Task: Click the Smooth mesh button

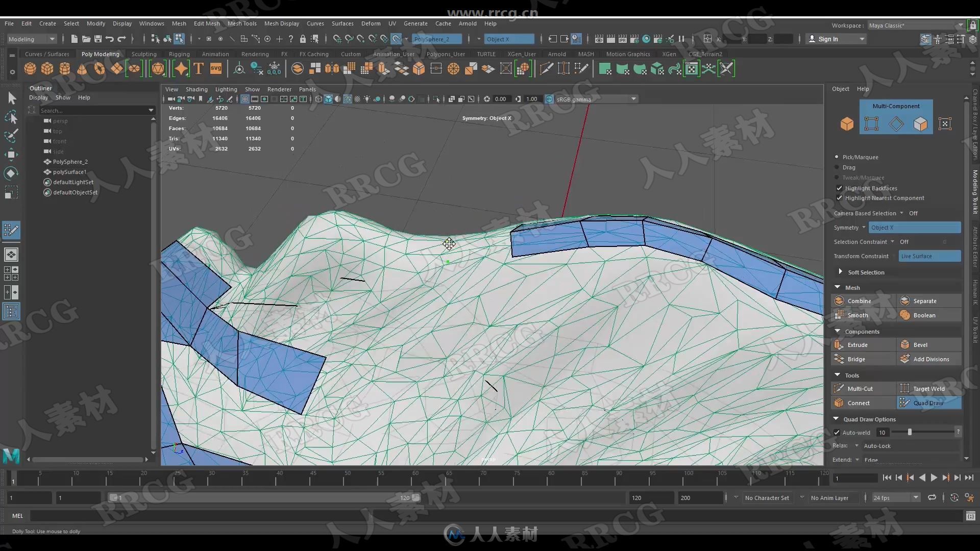Action: coord(857,315)
